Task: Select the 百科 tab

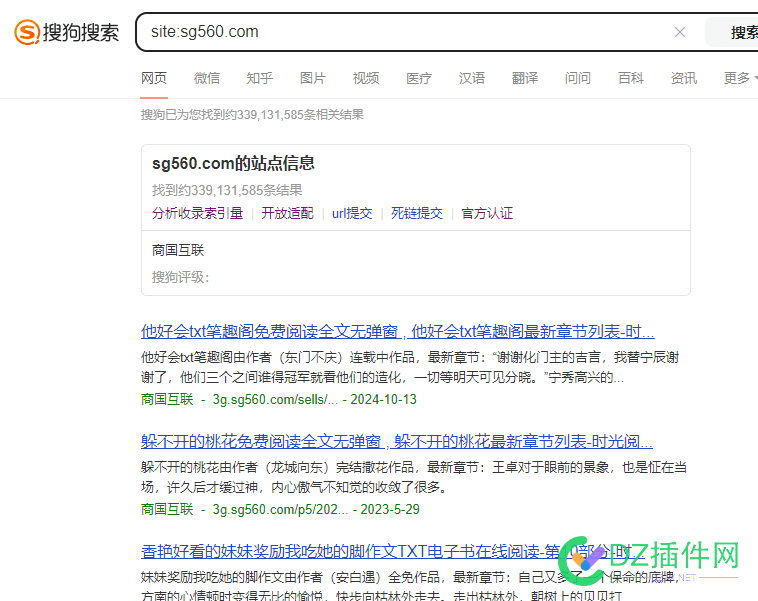Action: click(631, 78)
